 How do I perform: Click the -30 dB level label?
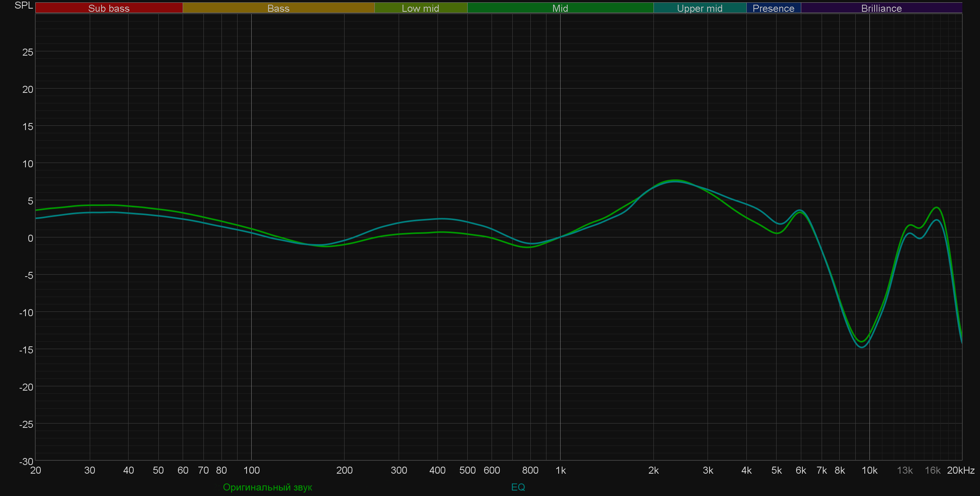tap(26, 462)
